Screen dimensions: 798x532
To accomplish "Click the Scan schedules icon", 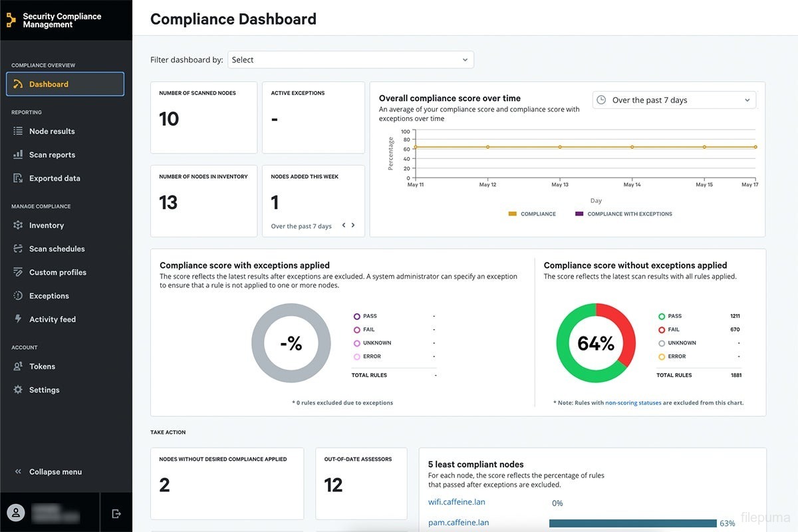I will [18, 249].
